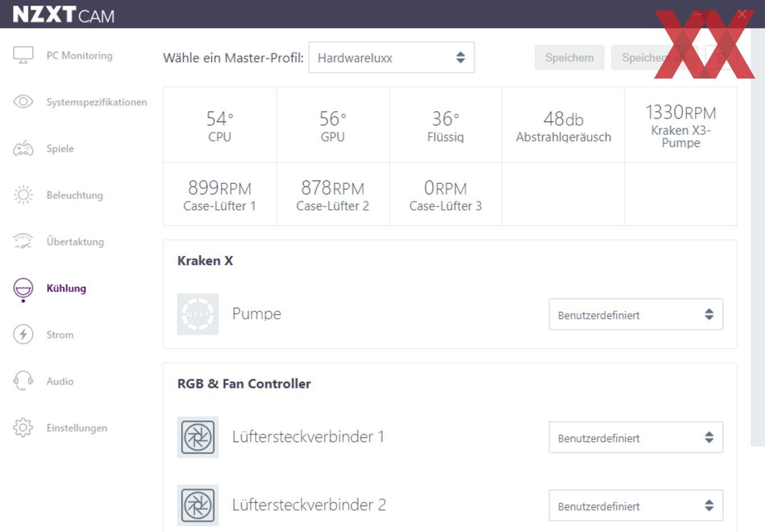Viewport: 765px width, 532px height.
Task: Click the Übertaktung gauge icon
Action: [x=23, y=241]
